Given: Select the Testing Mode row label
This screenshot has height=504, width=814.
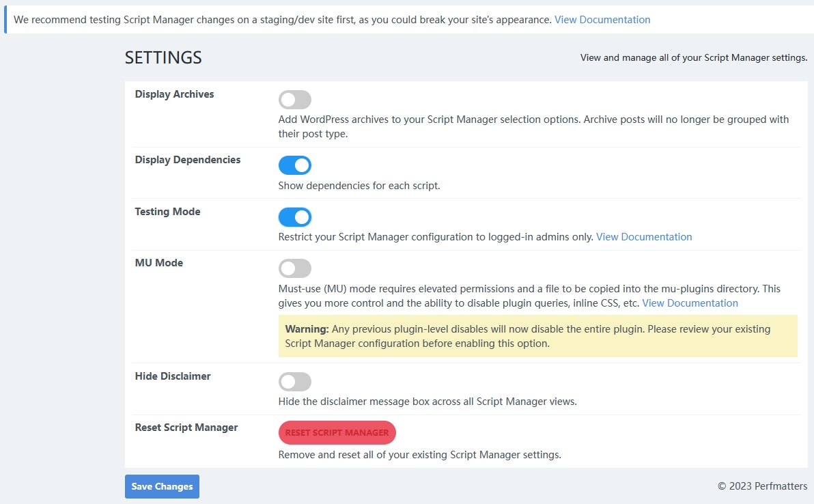Looking at the screenshot, I should pyautogui.click(x=167, y=212).
